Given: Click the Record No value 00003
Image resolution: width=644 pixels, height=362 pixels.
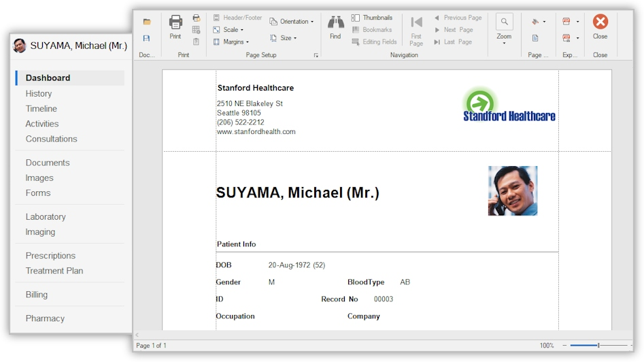Looking at the screenshot, I should tap(383, 299).
